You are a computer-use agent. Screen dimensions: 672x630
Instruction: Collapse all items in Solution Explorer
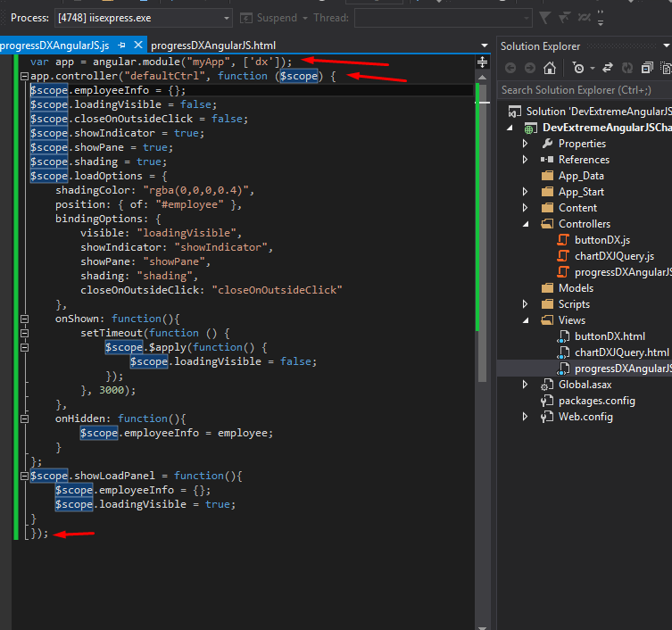pyautogui.click(x=647, y=68)
